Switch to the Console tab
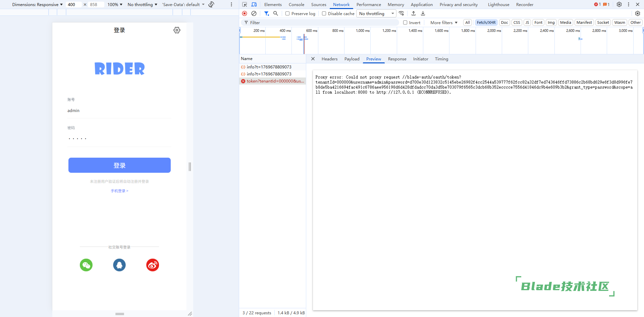This screenshot has height=317, width=644. tap(296, 4)
